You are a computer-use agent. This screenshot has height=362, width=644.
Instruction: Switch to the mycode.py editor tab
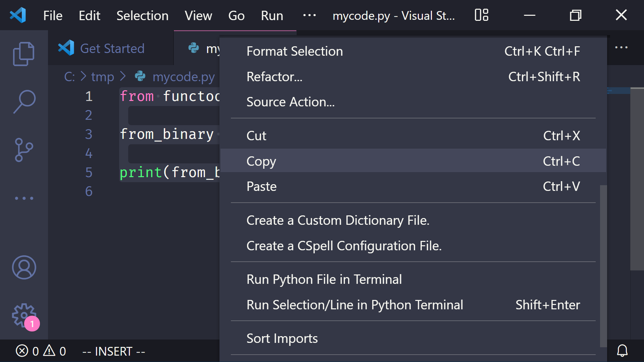tap(197, 48)
